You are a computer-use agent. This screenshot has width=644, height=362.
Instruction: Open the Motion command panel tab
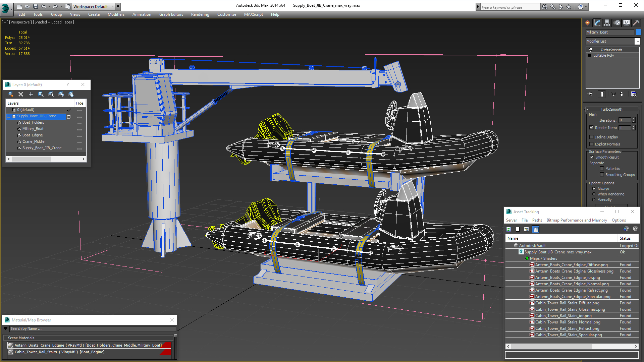(617, 23)
